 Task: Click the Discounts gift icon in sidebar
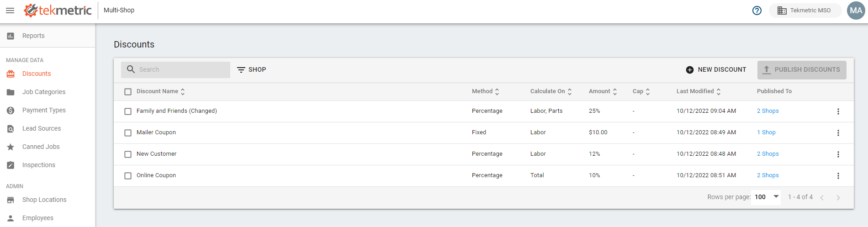click(11, 74)
